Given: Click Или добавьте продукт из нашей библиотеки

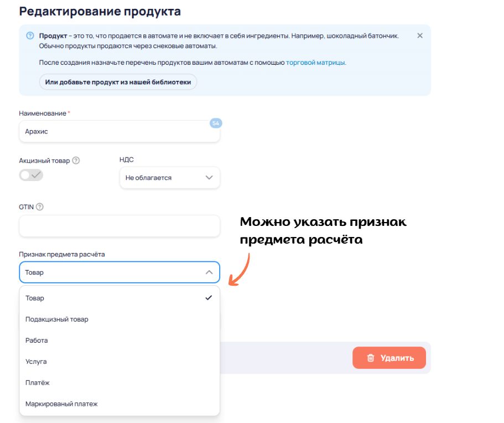Looking at the screenshot, I should click(118, 82).
